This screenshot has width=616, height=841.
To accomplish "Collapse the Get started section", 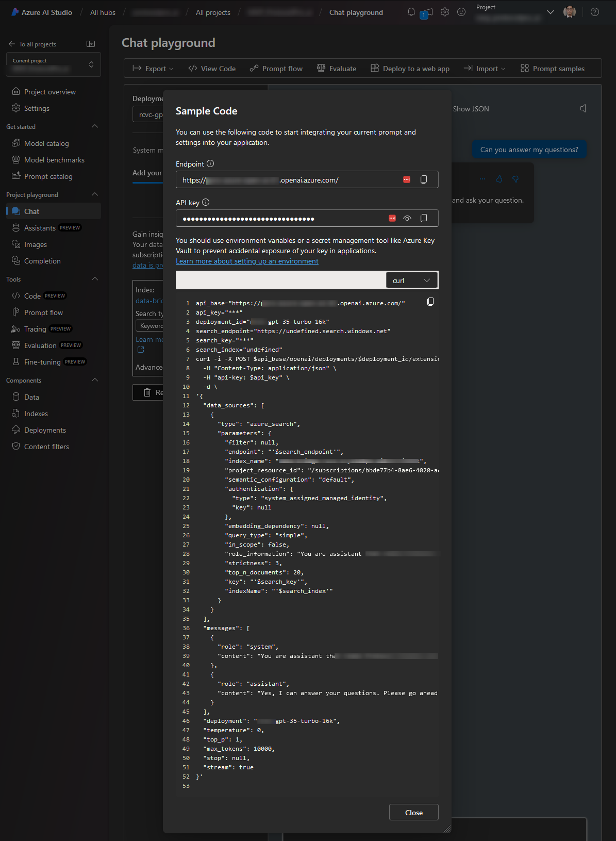I will click(95, 126).
